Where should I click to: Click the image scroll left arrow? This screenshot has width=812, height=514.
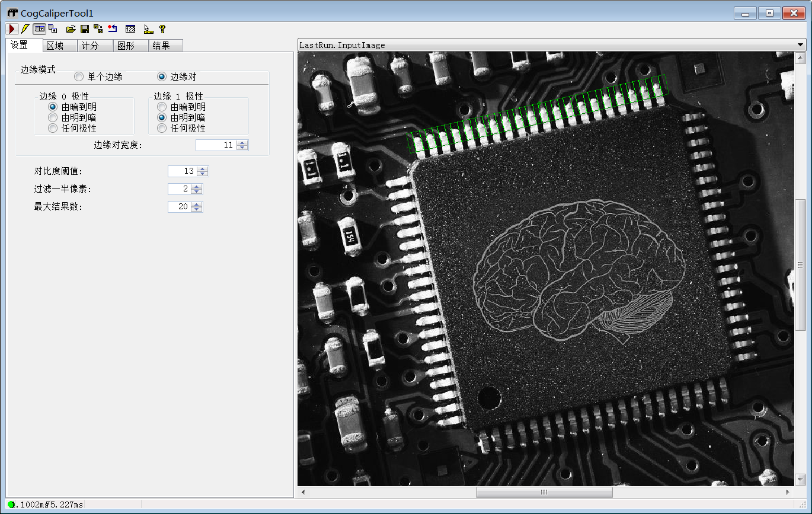(x=303, y=492)
